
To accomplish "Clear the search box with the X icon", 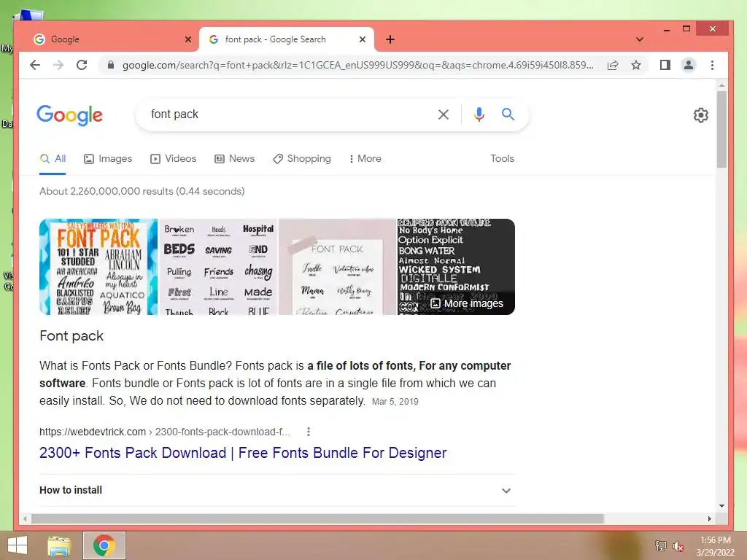I will click(443, 114).
